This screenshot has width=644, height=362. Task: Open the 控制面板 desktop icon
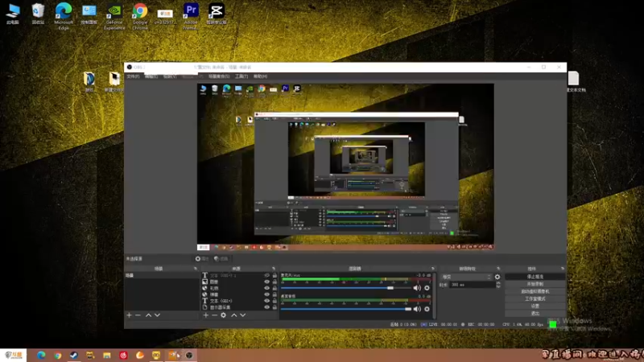tap(89, 14)
